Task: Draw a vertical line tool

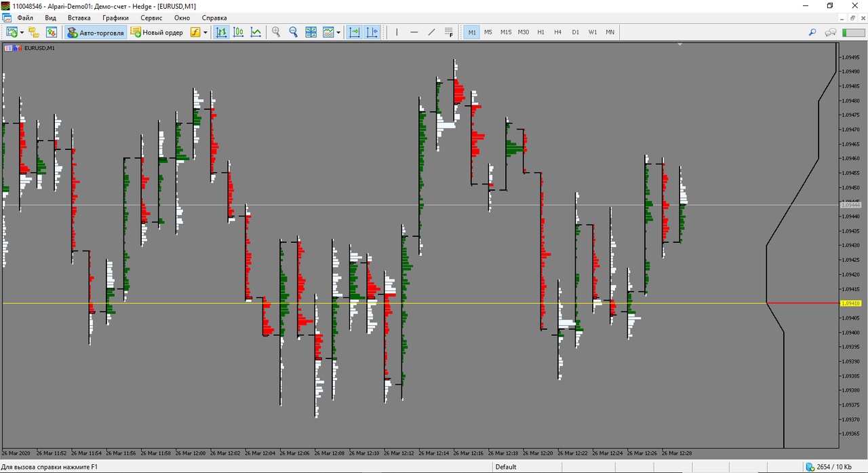Action: pyautogui.click(x=397, y=32)
